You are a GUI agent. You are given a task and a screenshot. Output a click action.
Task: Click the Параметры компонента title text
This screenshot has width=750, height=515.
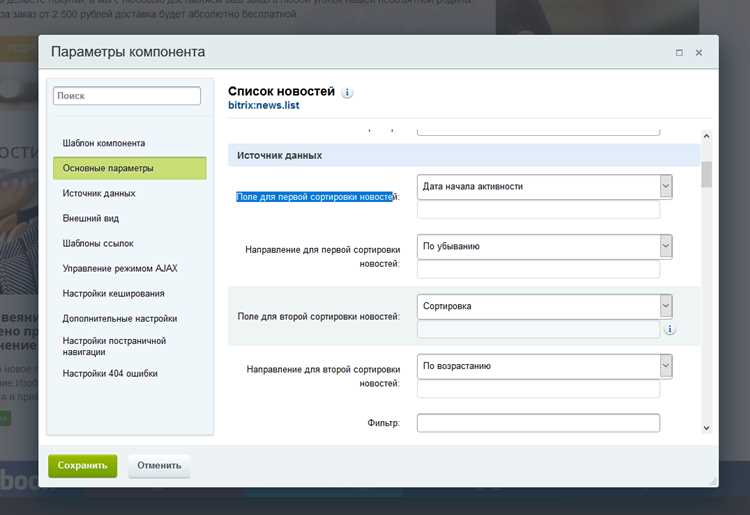coord(128,52)
